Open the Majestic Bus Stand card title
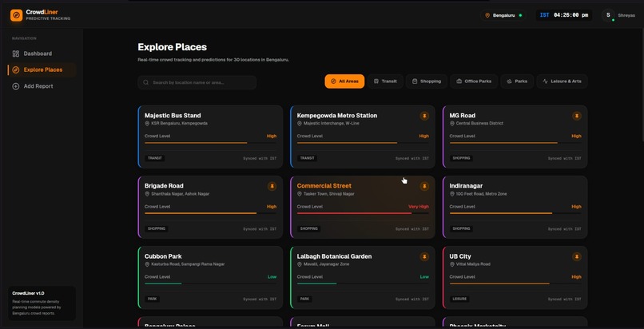The image size is (644, 329). 173,116
